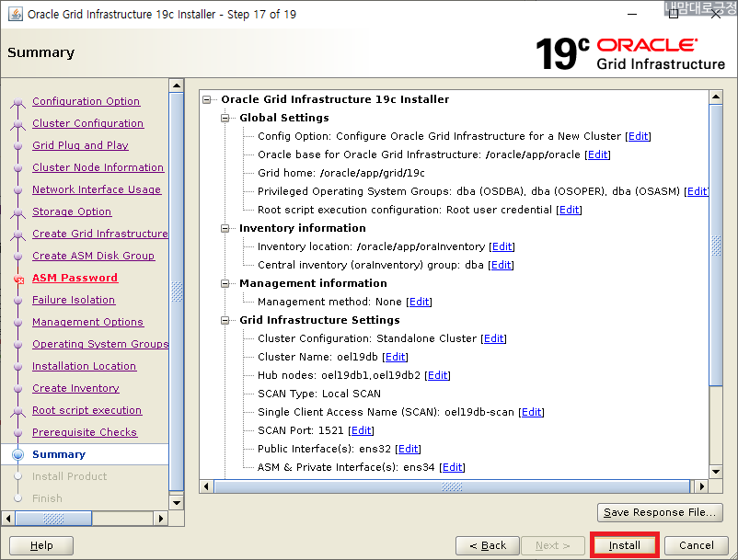
Task: Click the ASM Password error step icon
Action: (x=18, y=280)
